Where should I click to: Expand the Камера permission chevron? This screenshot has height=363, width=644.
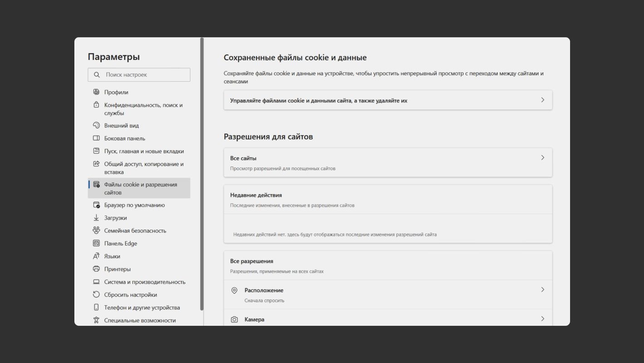click(542, 319)
